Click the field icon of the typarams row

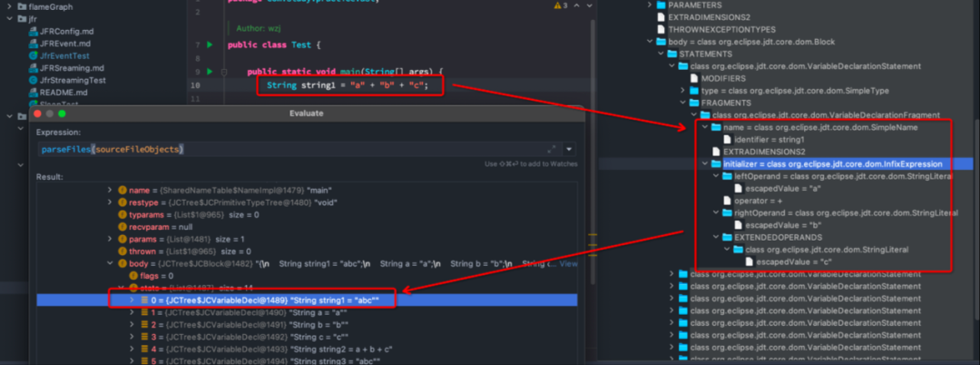122,214
